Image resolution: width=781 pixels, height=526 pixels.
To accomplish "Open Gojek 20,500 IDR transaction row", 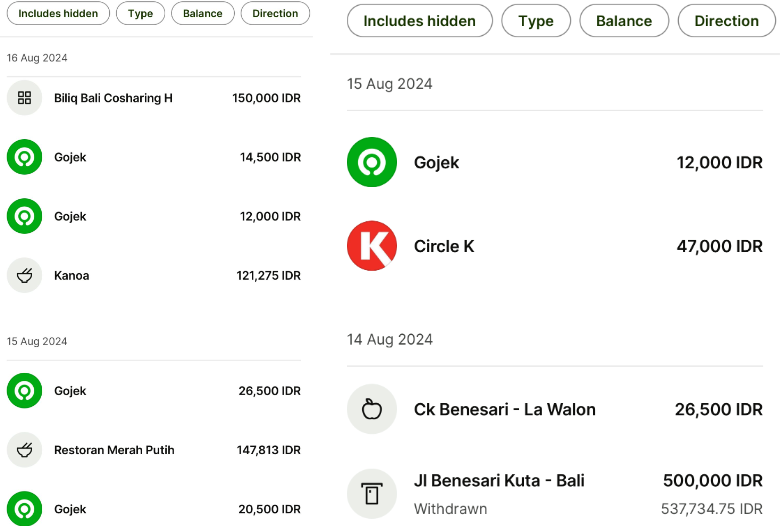I will (x=154, y=509).
